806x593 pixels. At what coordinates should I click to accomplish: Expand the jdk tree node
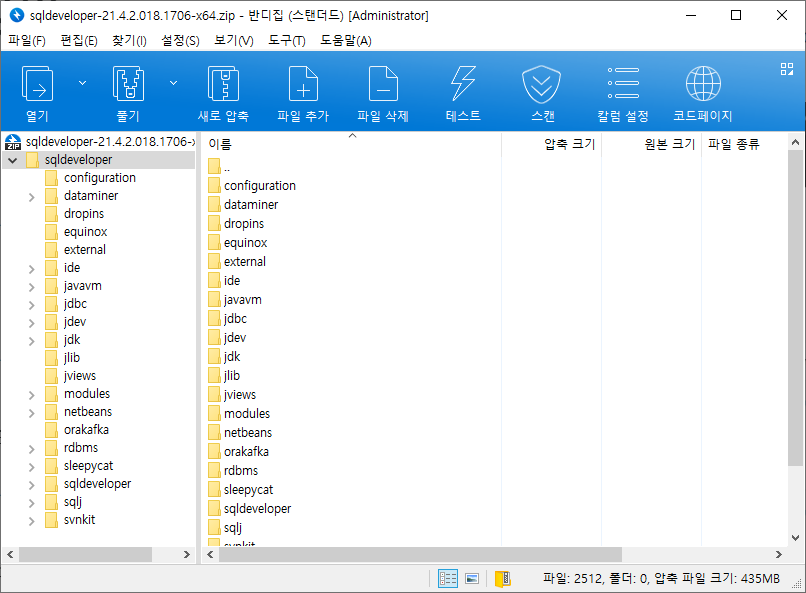pos(31,341)
